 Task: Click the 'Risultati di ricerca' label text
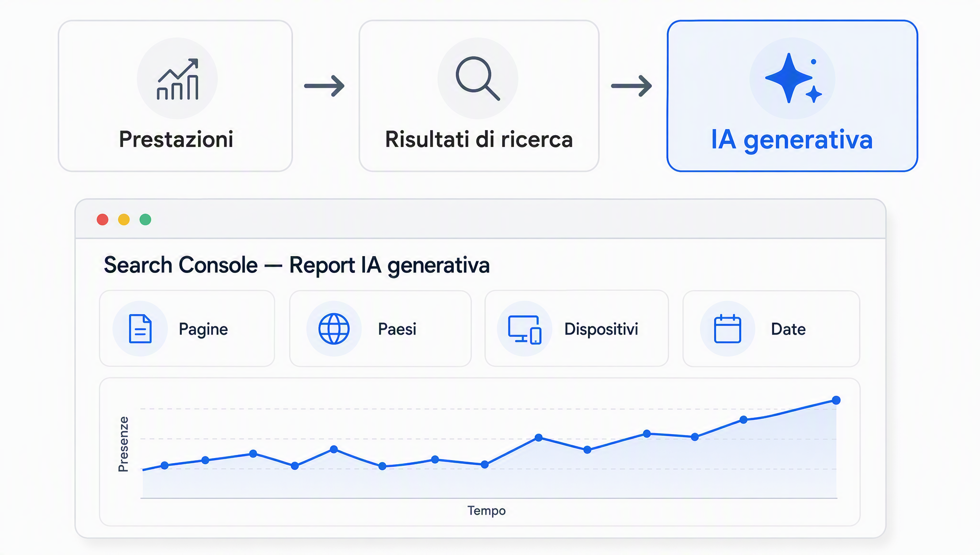(x=479, y=139)
